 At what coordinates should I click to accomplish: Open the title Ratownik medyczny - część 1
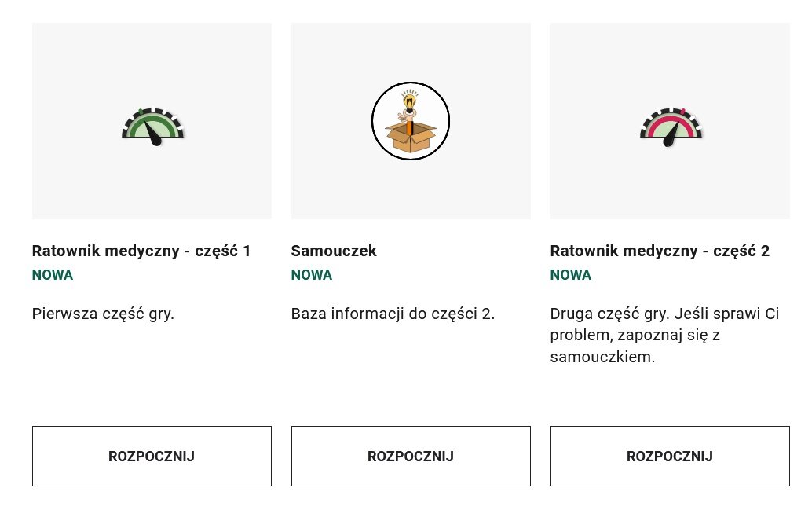tap(141, 251)
